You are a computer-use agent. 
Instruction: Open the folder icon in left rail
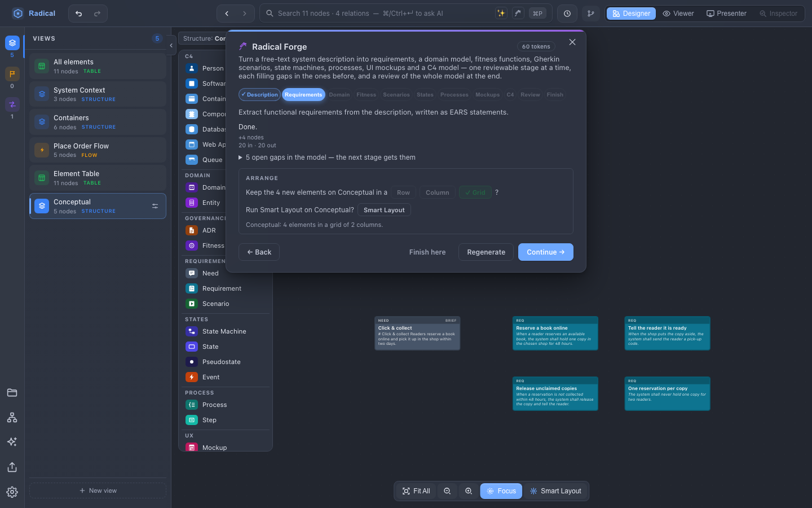point(12,393)
